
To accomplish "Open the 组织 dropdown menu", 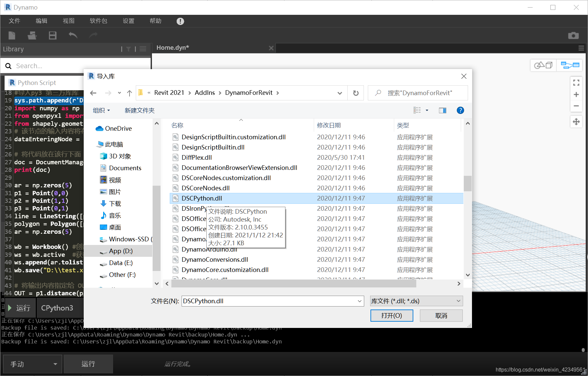I will tap(101, 110).
